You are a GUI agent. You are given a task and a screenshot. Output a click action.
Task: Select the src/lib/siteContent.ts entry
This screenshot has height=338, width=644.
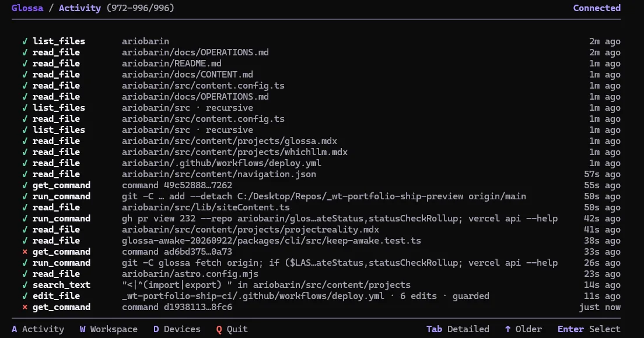[321, 207]
